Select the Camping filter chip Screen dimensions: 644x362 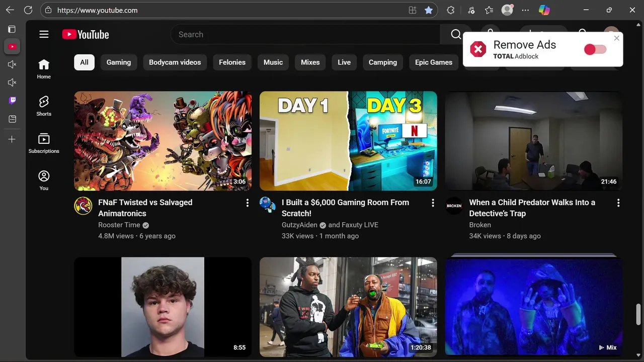click(383, 62)
